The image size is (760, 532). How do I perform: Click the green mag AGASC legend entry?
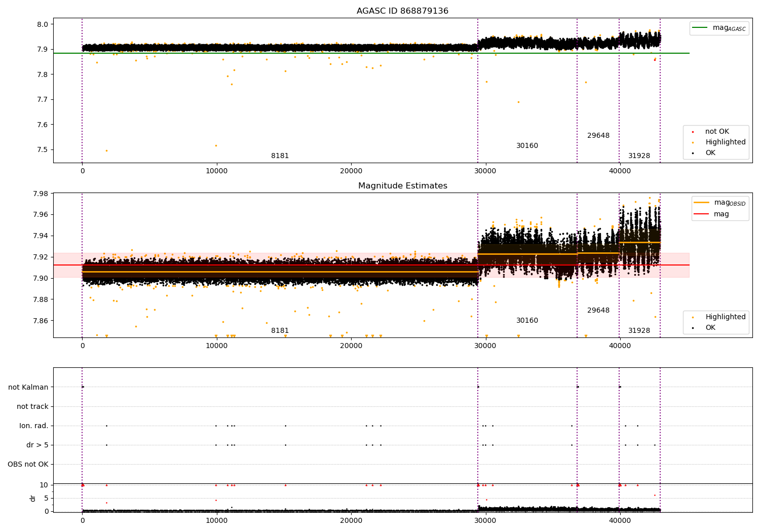click(719, 28)
